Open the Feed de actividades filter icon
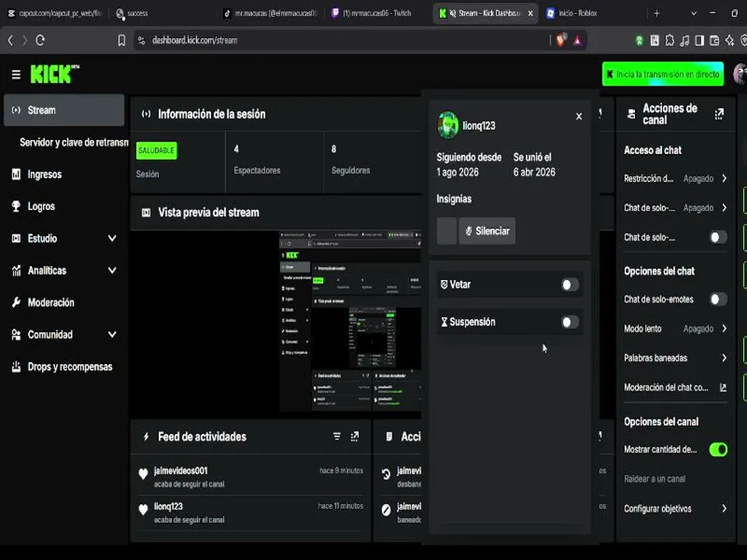The height and width of the screenshot is (560, 747). 337,436
